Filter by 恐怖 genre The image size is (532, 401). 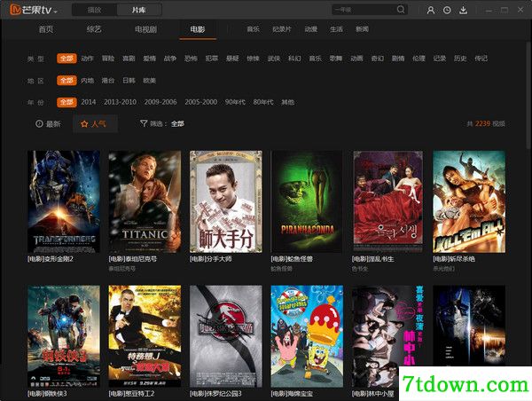[x=191, y=59]
